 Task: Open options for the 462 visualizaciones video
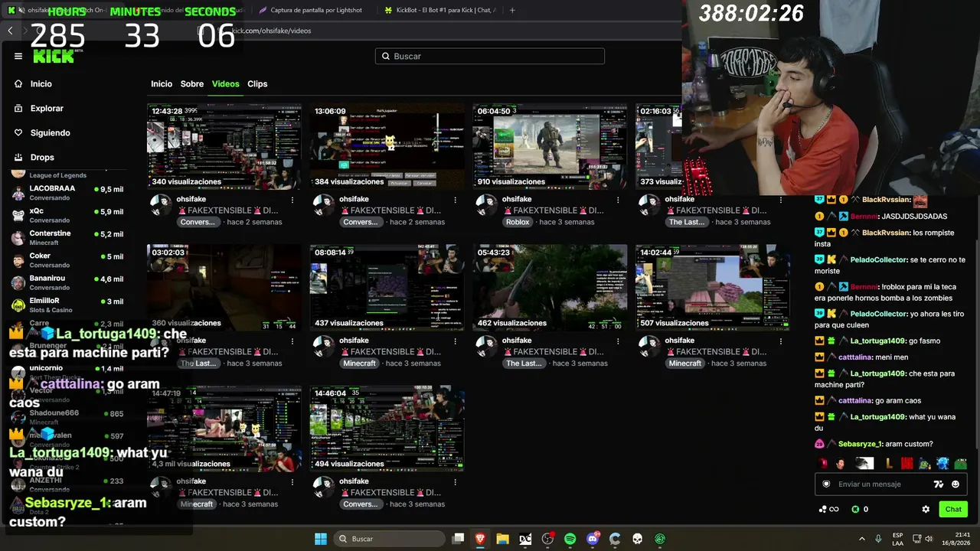(618, 341)
